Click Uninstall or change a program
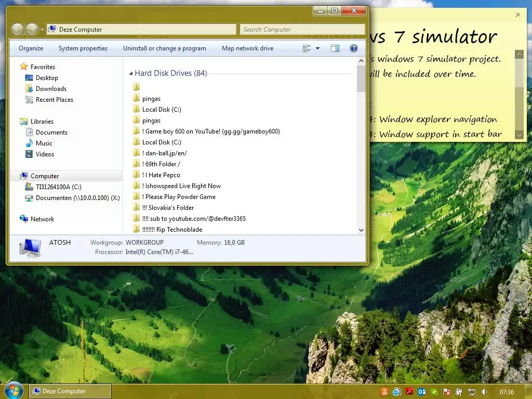The image size is (532, 399). (x=165, y=48)
